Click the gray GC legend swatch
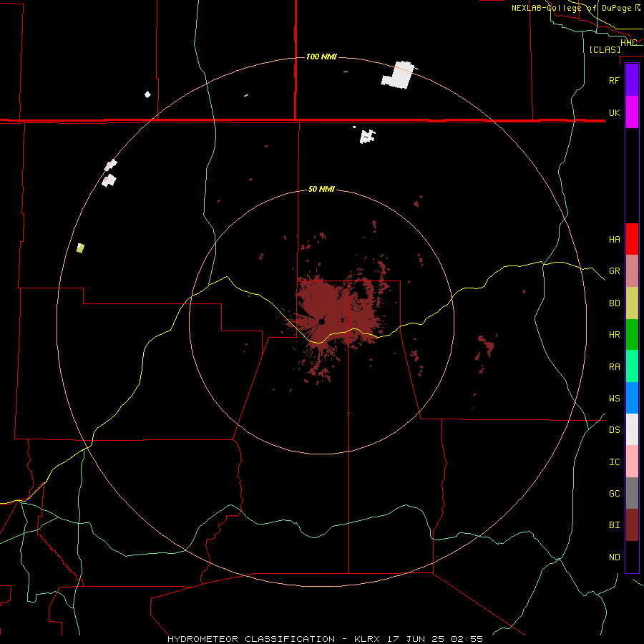644x644 pixels. 632,493
